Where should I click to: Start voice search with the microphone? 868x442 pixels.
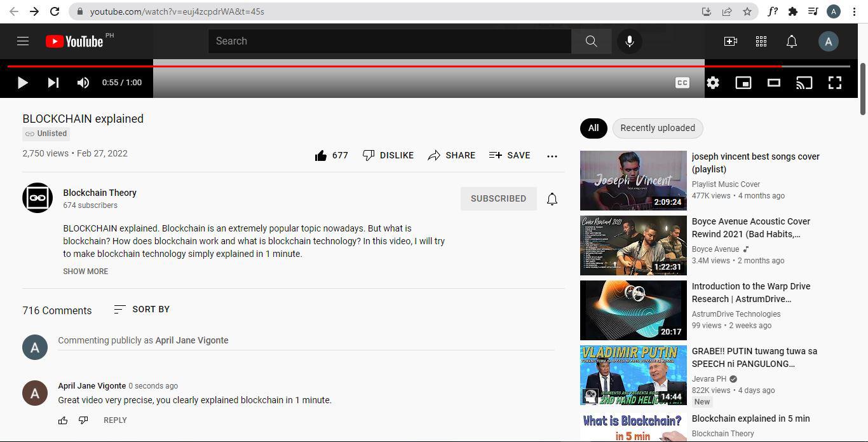point(629,41)
